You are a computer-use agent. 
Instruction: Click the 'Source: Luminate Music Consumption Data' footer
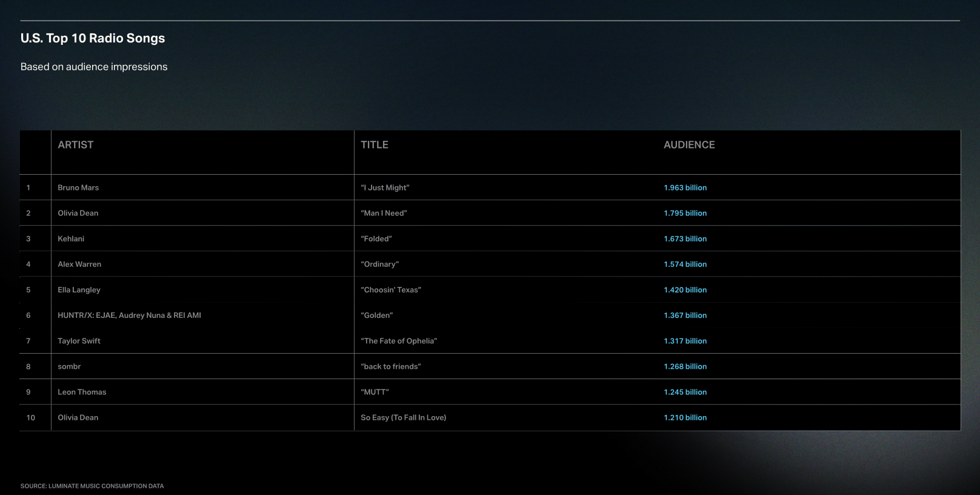92,486
